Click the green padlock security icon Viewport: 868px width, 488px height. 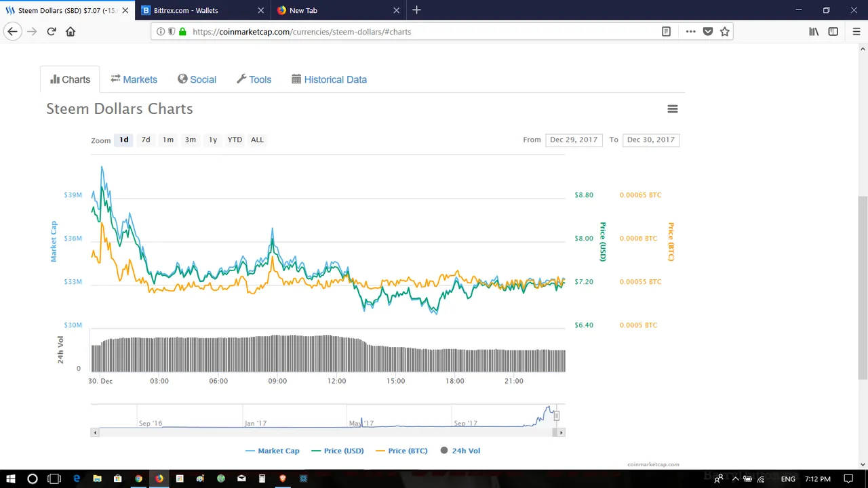[x=182, y=31]
